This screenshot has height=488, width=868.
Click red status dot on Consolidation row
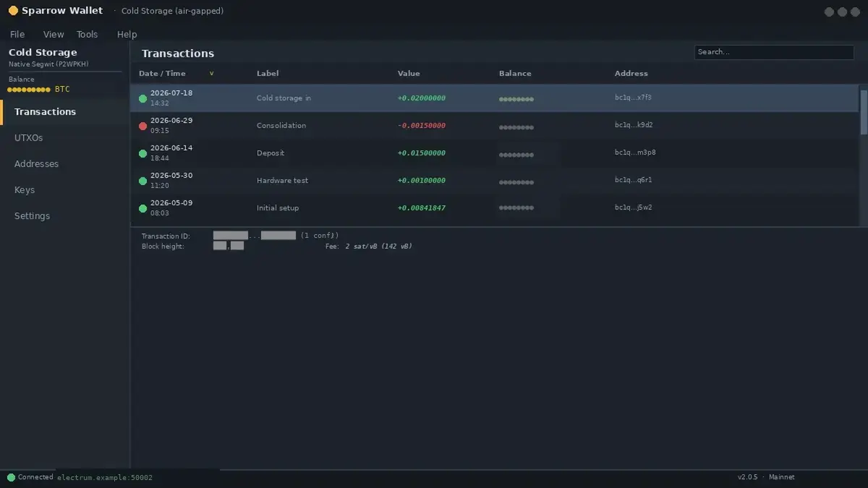point(143,126)
